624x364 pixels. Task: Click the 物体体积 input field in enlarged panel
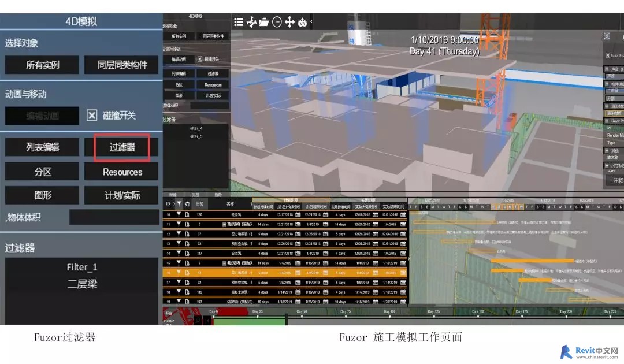tap(114, 217)
